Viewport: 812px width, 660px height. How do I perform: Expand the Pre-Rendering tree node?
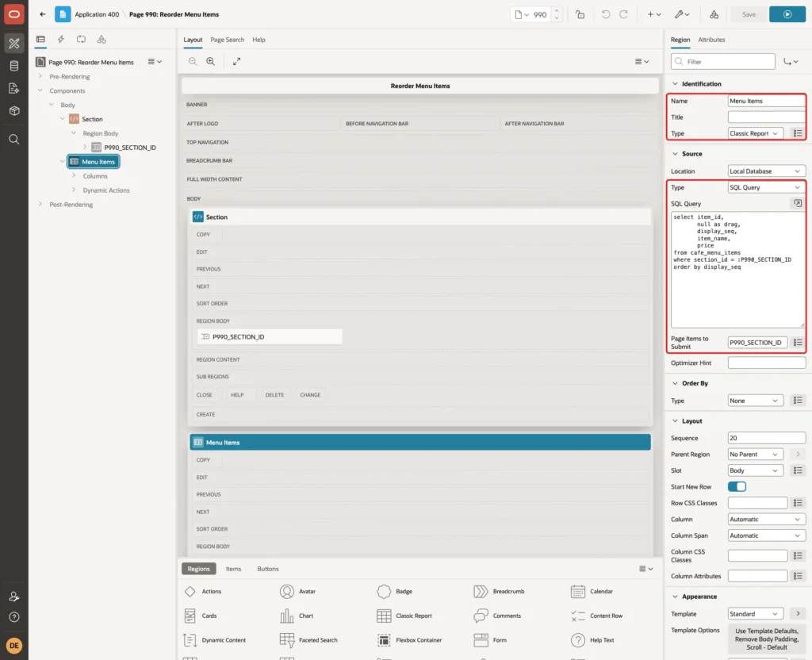coord(40,76)
